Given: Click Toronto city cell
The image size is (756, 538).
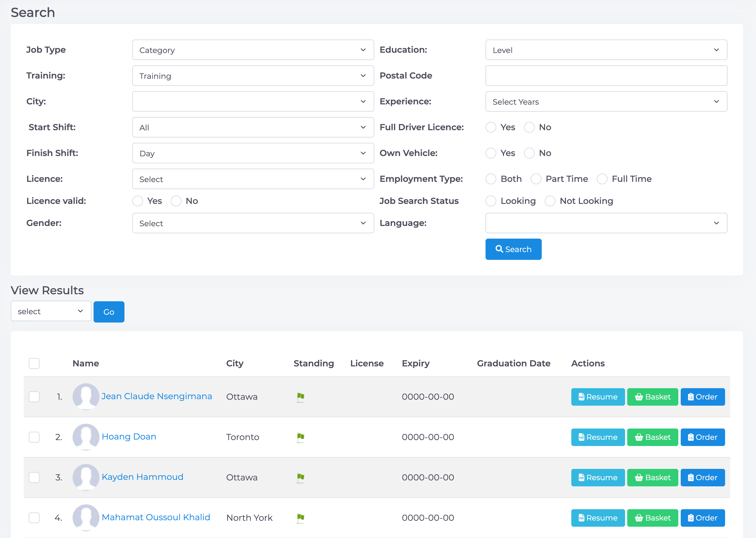Looking at the screenshot, I should tap(243, 437).
